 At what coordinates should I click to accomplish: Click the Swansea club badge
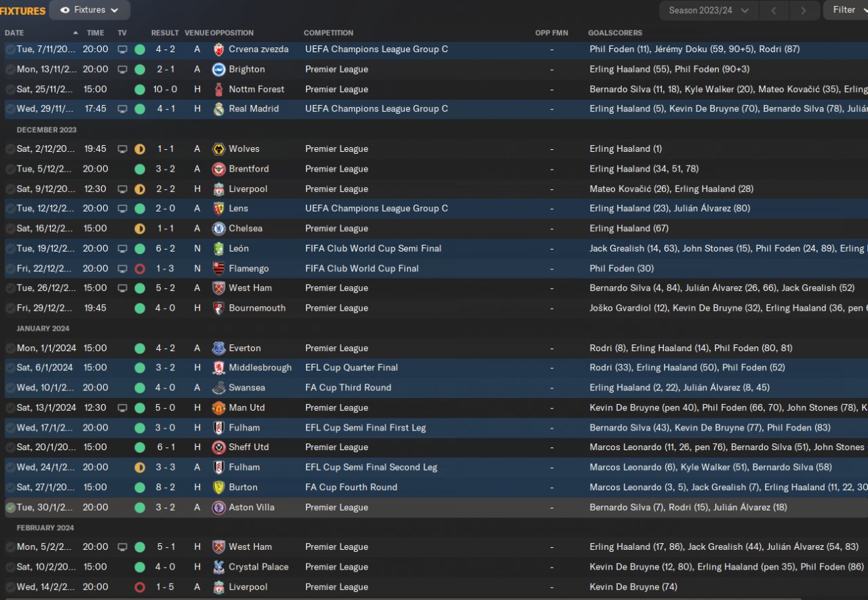coord(218,388)
